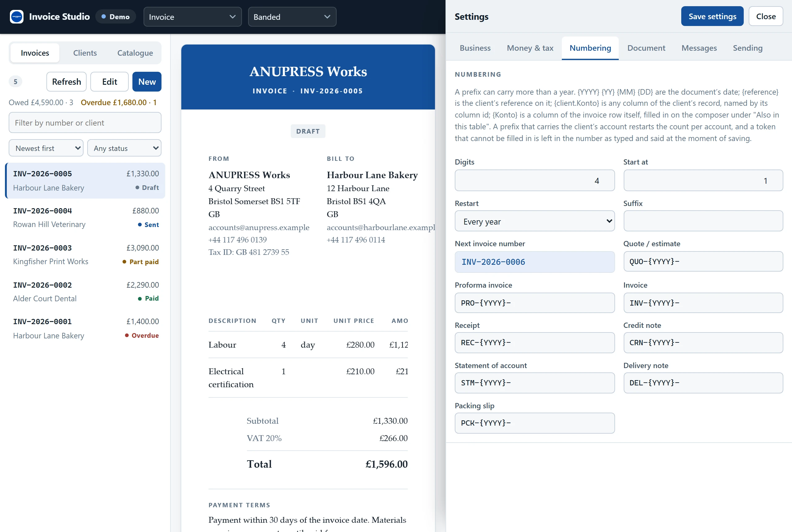Open the Messages settings tab
The image size is (792, 532).
click(699, 48)
